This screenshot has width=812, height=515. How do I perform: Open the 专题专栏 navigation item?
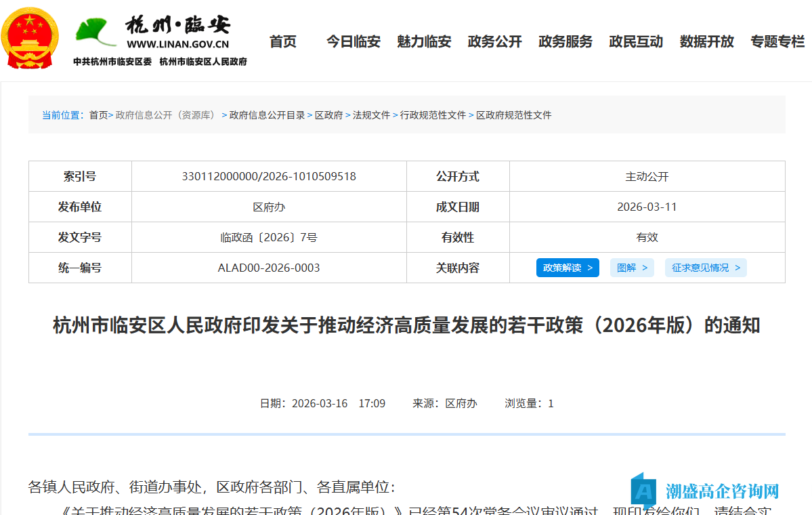pyautogui.click(x=777, y=41)
